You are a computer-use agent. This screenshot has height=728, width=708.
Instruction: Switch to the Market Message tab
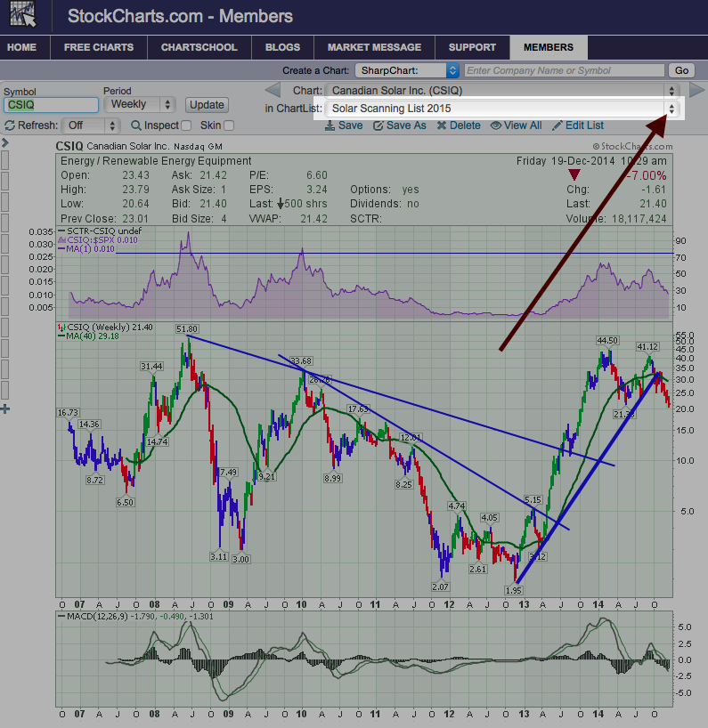374,47
